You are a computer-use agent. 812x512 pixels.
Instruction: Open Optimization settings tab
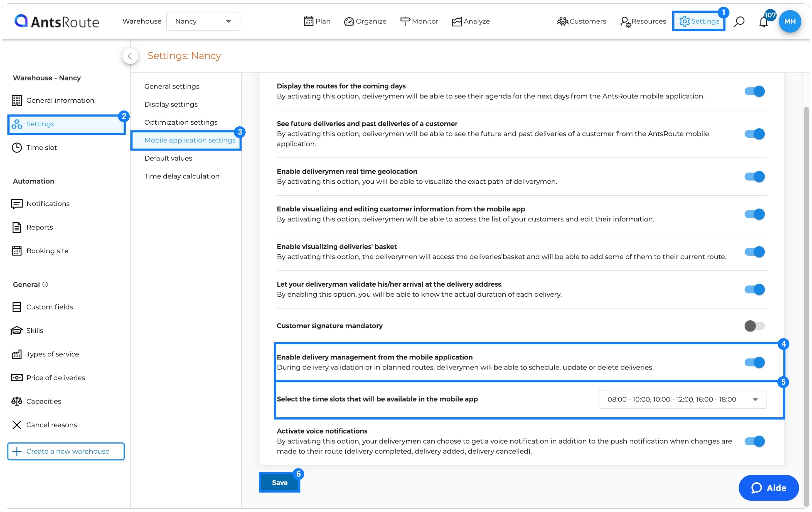(x=181, y=122)
